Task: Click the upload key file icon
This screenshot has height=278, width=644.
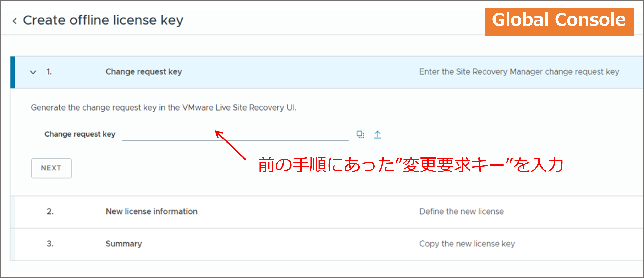Action: tap(378, 135)
